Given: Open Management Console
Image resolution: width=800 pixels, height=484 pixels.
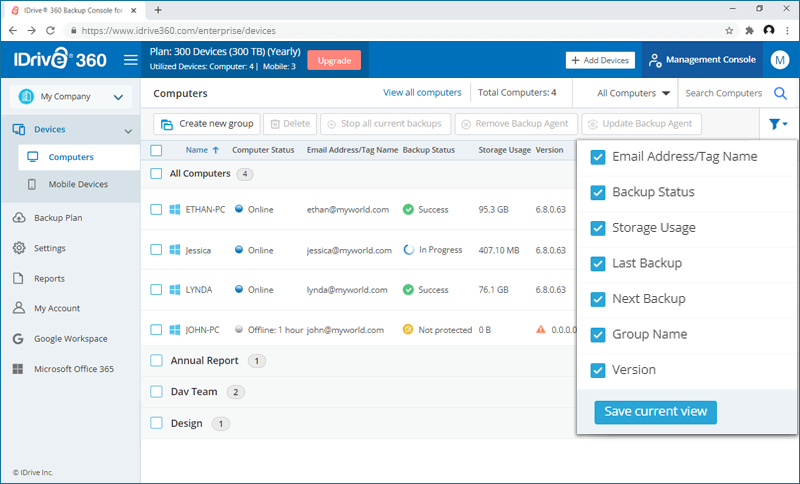Looking at the screenshot, I should tap(702, 60).
